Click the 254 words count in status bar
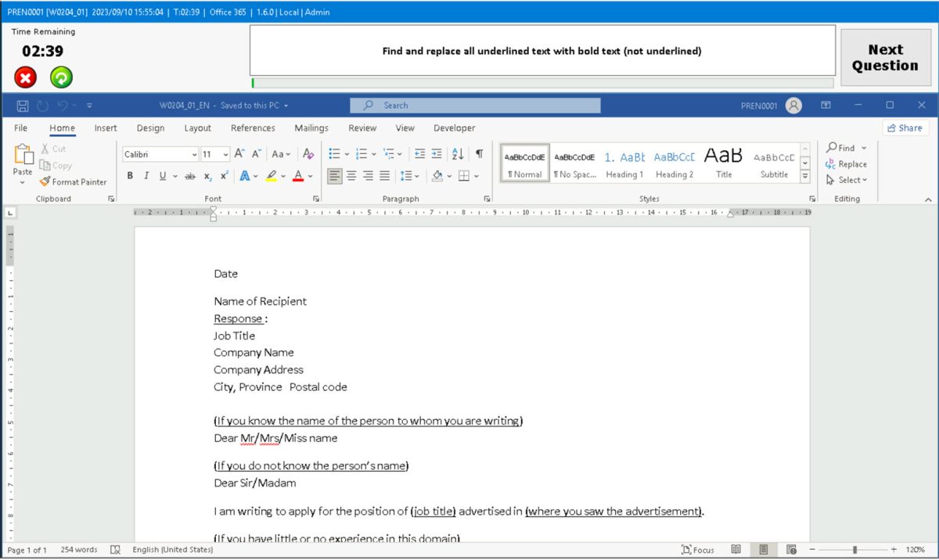The image size is (939, 560). (x=79, y=550)
